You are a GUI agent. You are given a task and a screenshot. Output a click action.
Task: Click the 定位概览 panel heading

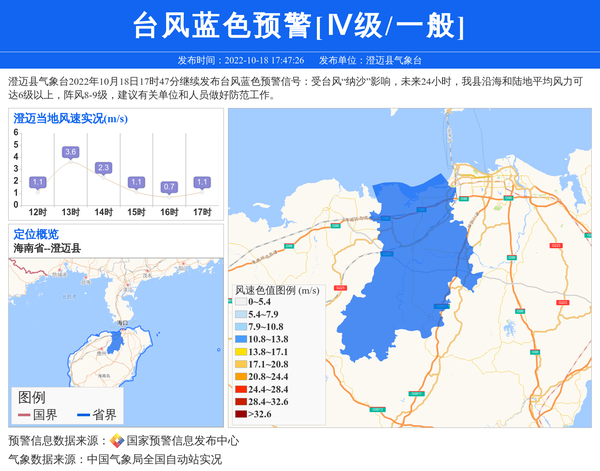[x=36, y=234]
